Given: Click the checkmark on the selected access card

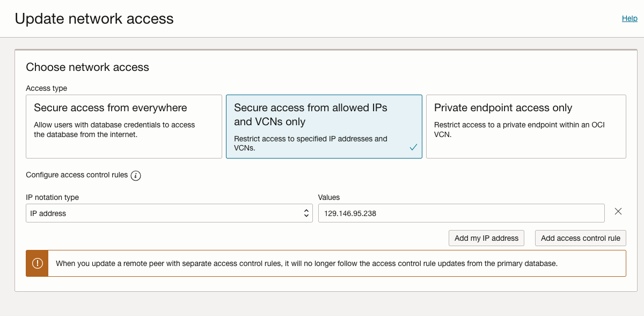Looking at the screenshot, I should coord(413,147).
